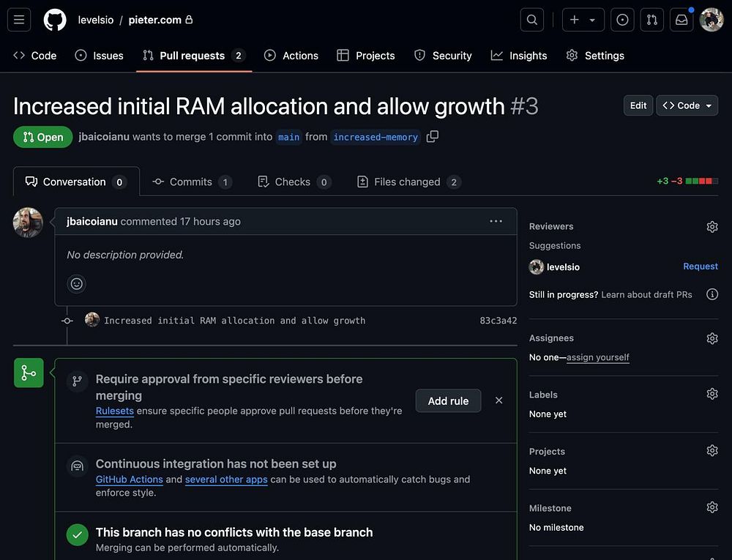This screenshot has height=560, width=732.
Task: Click the main base branch label
Action: coord(288,137)
